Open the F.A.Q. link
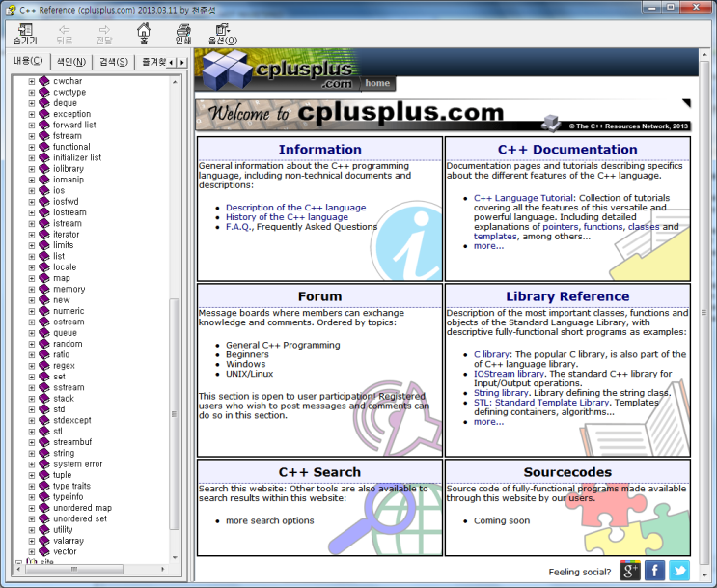 [x=238, y=227]
